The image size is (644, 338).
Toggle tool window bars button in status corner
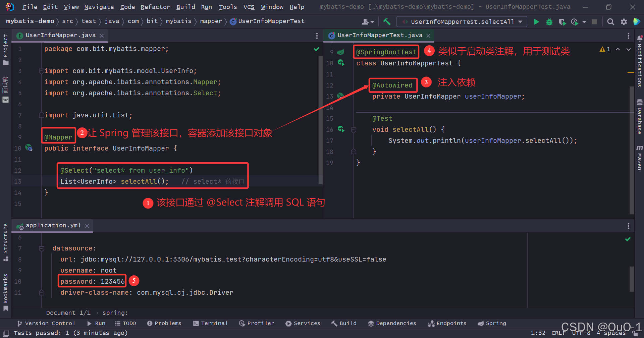[x=6, y=333]
